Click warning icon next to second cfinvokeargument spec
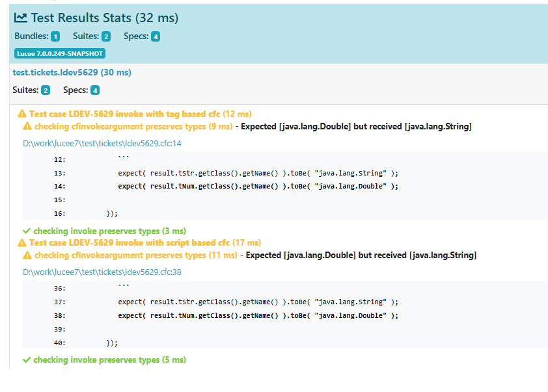Image resolution: width=548 pixels, height=392 pixels. [27, 255]
